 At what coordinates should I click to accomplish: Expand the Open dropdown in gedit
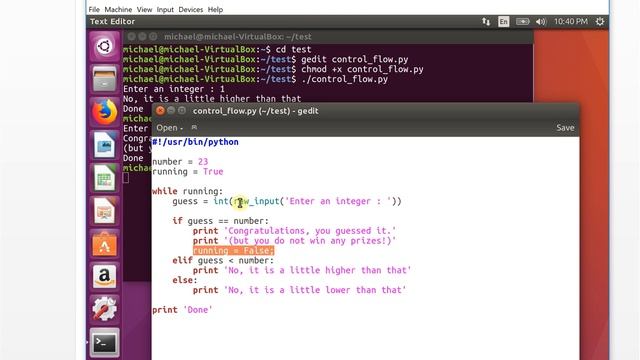169,128
